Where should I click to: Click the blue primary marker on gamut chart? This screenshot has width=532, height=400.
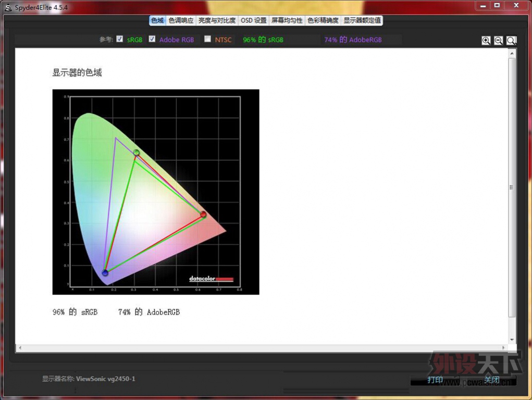click(105, 272)
